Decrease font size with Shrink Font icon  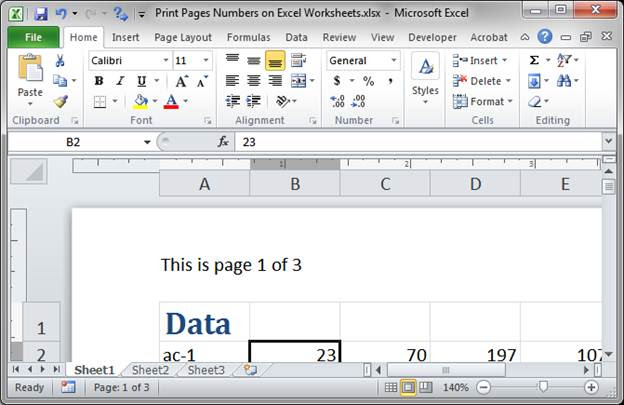pyautogui.click(x=203, y=82)
